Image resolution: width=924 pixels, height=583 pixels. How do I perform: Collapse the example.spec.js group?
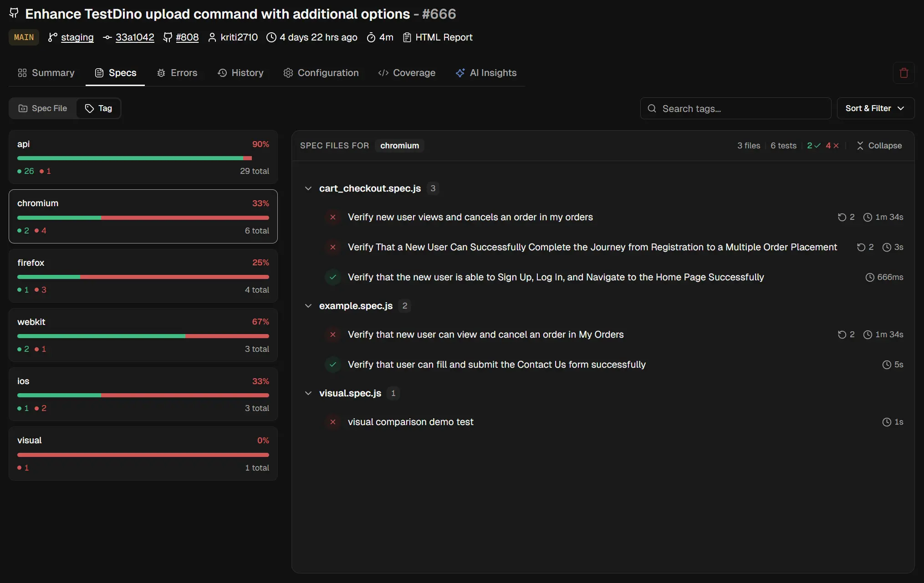tap(308, 306)
